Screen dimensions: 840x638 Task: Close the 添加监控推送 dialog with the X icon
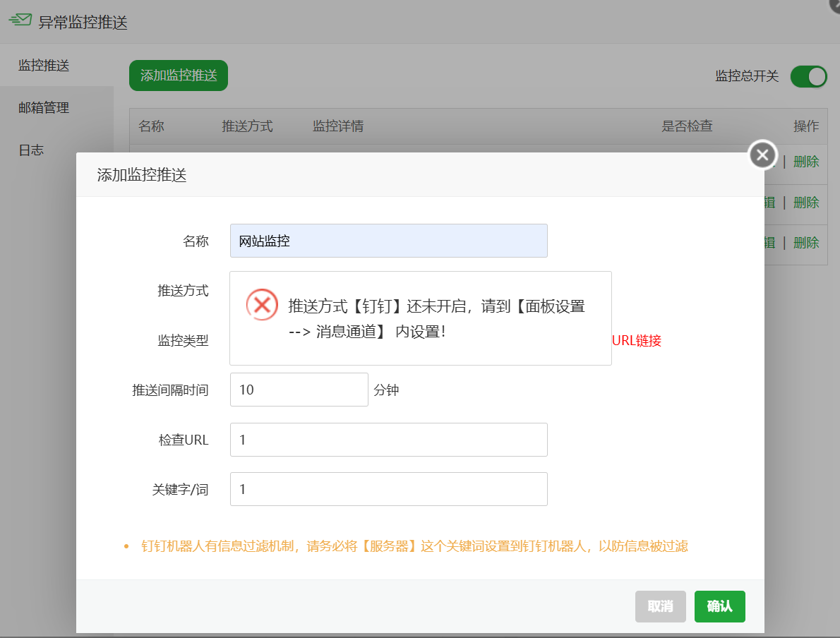pyautogui.click(x=762, y=155)
